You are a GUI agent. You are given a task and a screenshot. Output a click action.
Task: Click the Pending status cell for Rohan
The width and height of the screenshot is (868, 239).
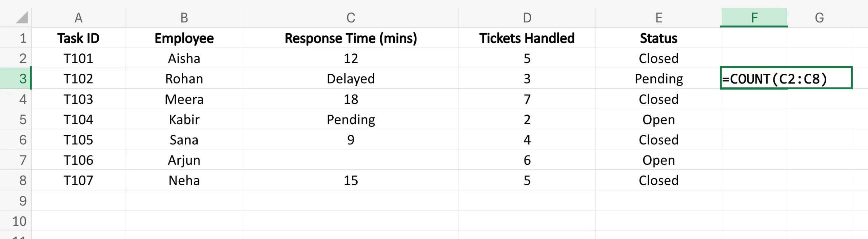click(x=658, y=78)
